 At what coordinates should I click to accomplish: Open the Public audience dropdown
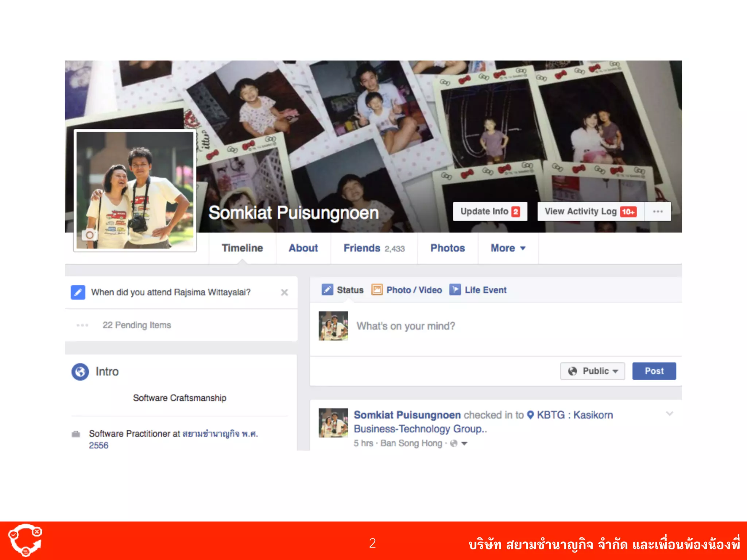click(x=592, y=371)
